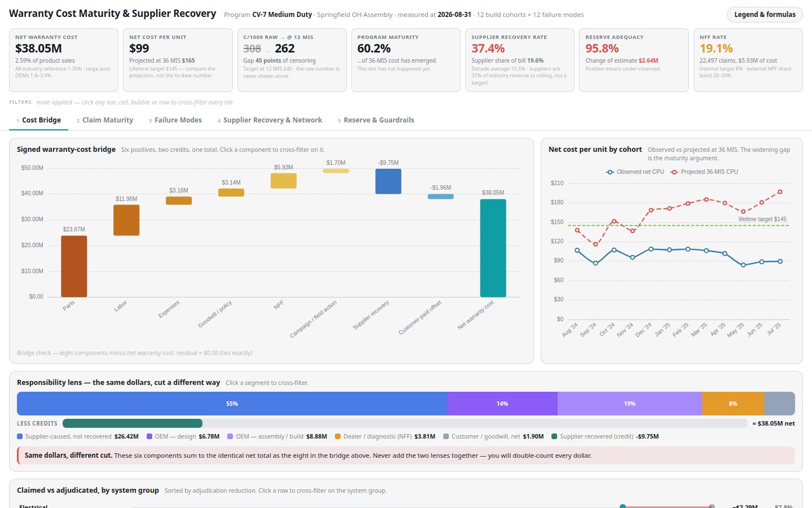Click the Supplier-caused, not recovered legend swatch
812x508 pixels.
pyautogui.click(x=20, y=436)
